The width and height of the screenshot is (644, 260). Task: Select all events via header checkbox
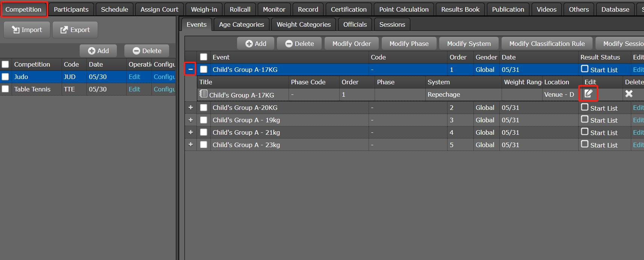(x=204, y=57)
